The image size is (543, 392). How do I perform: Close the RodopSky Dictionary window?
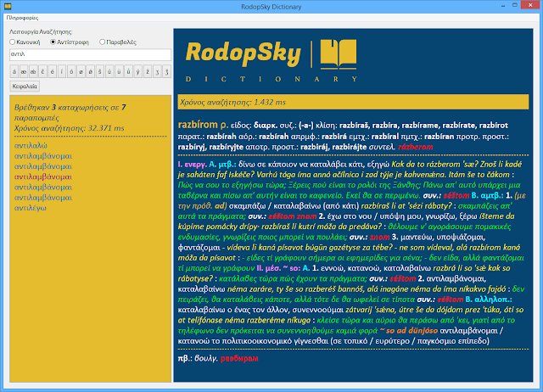pyautogui.click(x=530, y=5)
